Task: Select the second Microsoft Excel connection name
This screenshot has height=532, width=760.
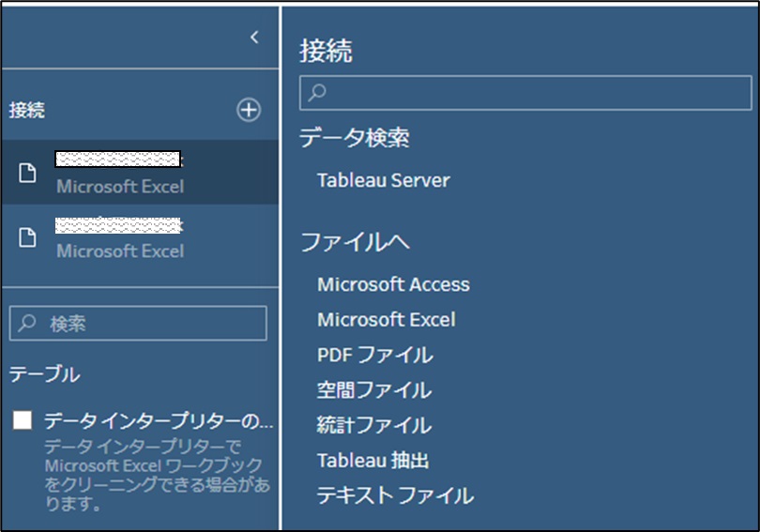Action: point(118,225)
